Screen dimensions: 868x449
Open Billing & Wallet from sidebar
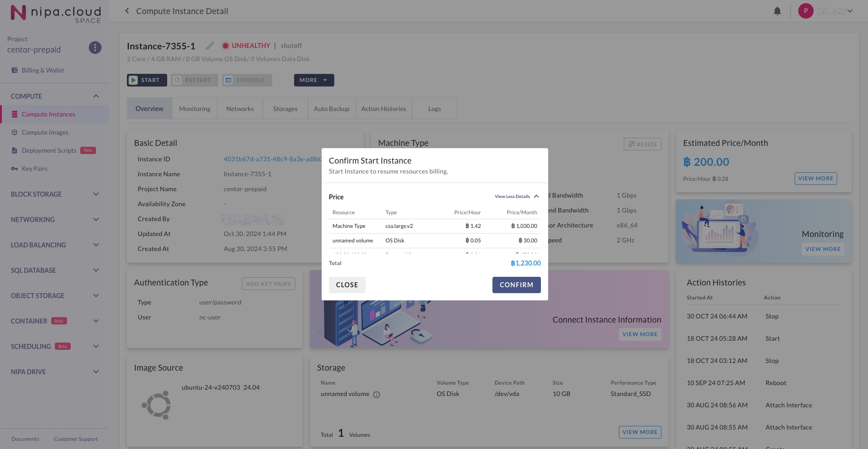(43, 70)
